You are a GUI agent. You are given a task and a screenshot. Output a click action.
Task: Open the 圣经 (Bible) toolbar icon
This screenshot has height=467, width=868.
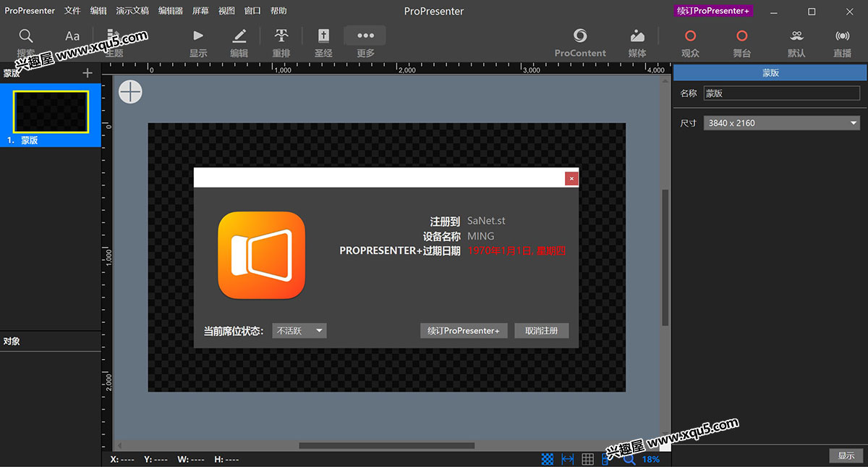pos(323,35)
